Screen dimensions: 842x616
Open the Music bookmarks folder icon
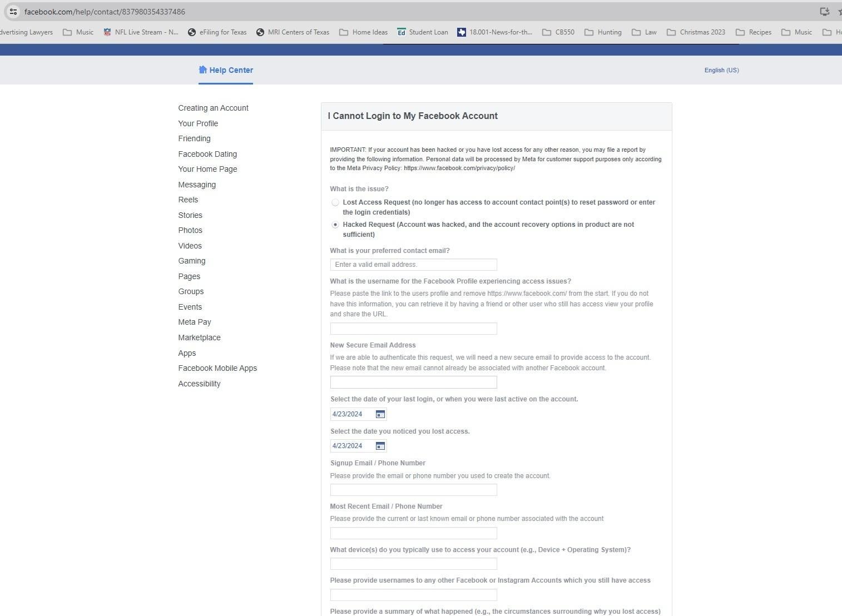click(67, 32)
